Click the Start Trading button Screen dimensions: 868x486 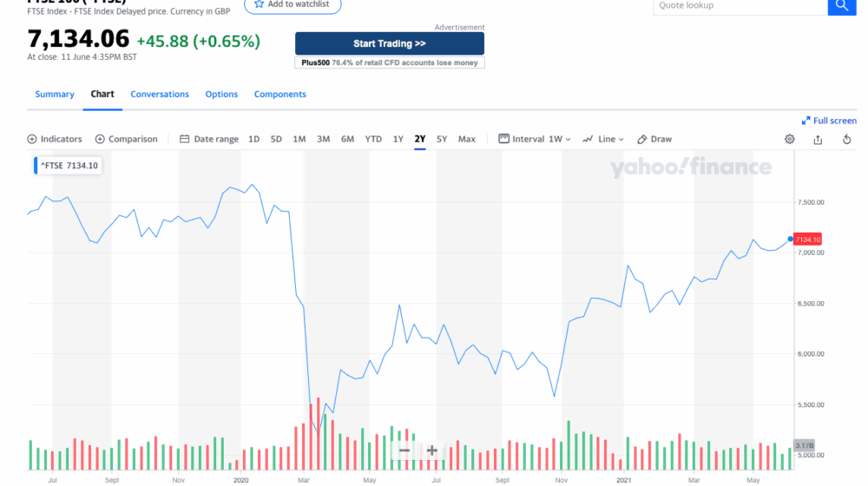pos(389,43)
